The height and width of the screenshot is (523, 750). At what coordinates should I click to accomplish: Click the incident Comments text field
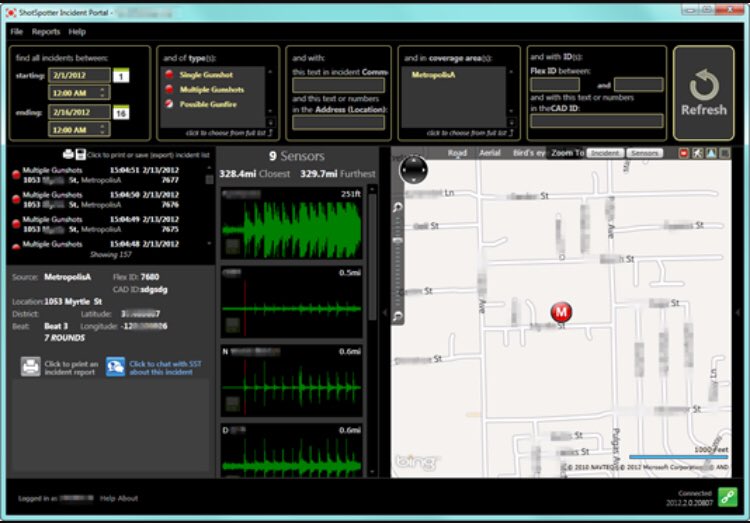pyautogui.click(x=339, y=85)
